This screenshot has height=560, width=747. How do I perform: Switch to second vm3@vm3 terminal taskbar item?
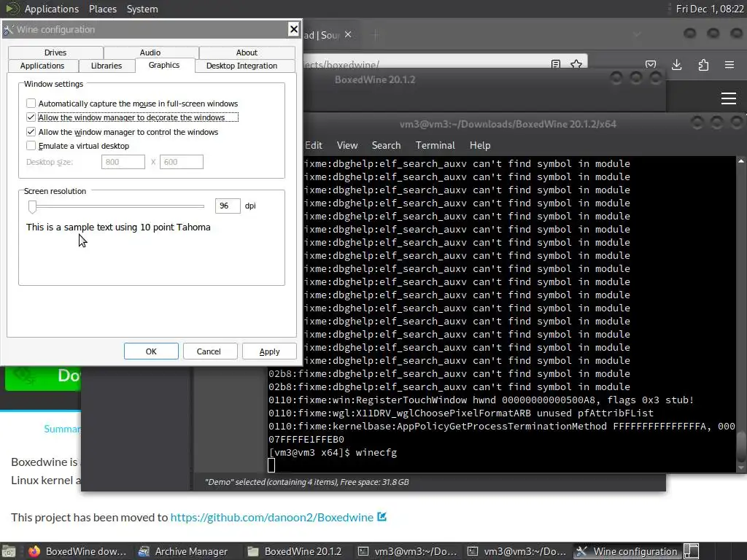point(517,551)
